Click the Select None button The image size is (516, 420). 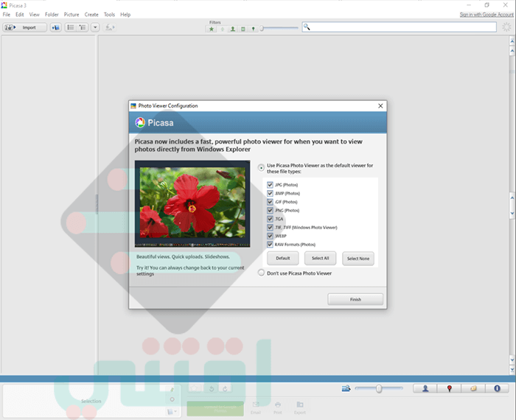point(358,259)
